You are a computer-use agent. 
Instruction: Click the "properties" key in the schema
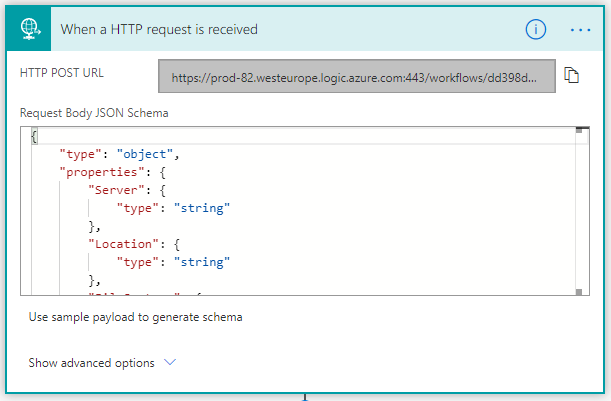[x=102, y=172]
